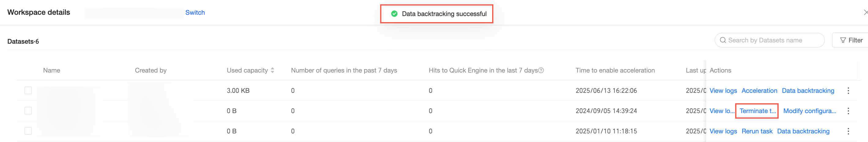Viewport: 868px width, 142px height.
Task: Open more actions menu for second dataset row
Action: [x=848, y=111]
